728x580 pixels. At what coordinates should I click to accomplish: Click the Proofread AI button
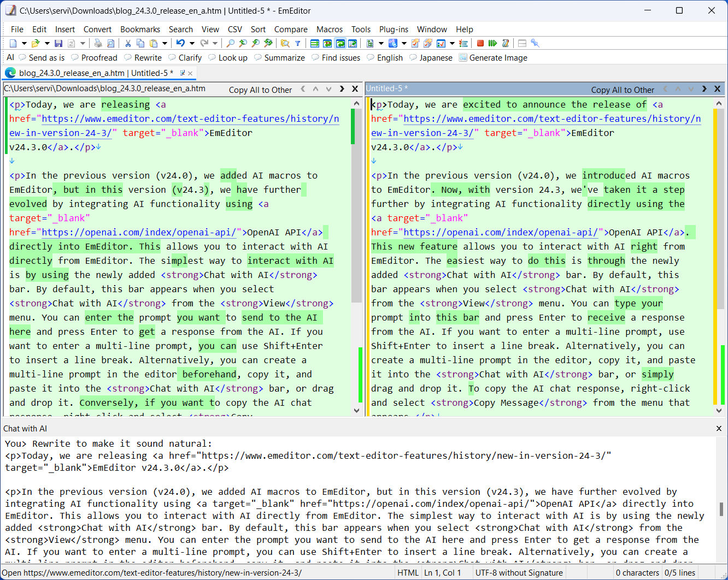pos(93,57)
